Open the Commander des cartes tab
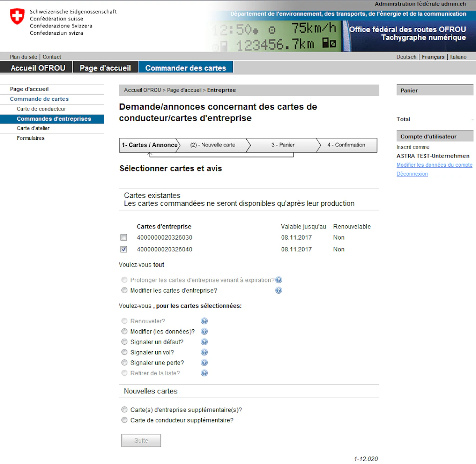476x464 pixels. pyautogui.click(x=185, y=67)
